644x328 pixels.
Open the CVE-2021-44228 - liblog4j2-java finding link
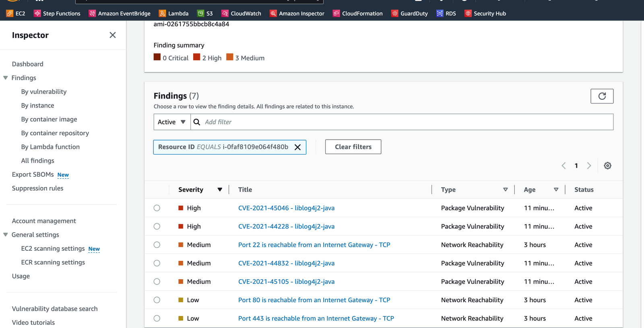coord(286,227)
